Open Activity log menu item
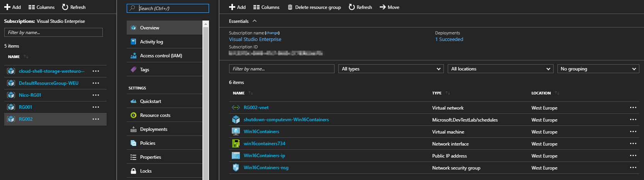The image size is (644, 180). coord(165,42)
